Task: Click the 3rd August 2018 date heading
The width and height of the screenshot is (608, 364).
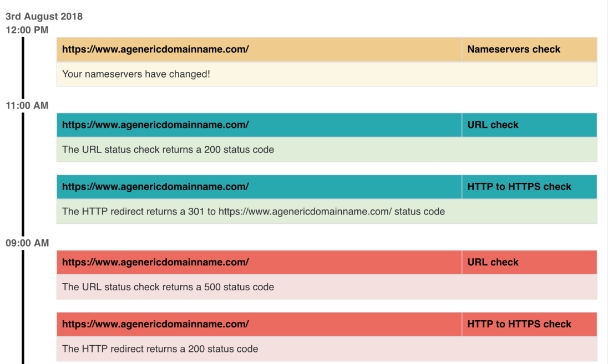Action: [x=44, y=17]
